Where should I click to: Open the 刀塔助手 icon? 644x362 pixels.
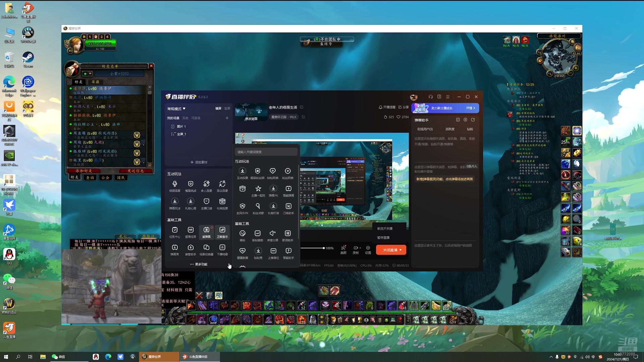288,208
